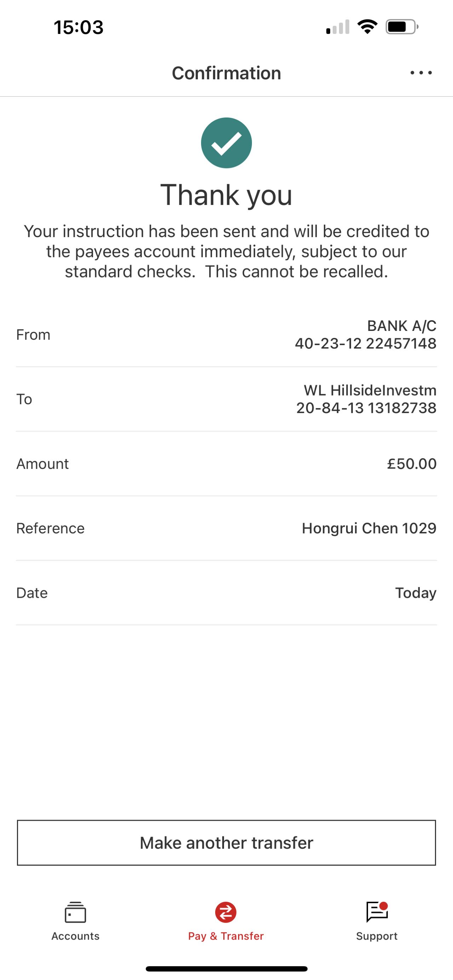
Task: Go to the Support tab label
Action: click(377, 936)
